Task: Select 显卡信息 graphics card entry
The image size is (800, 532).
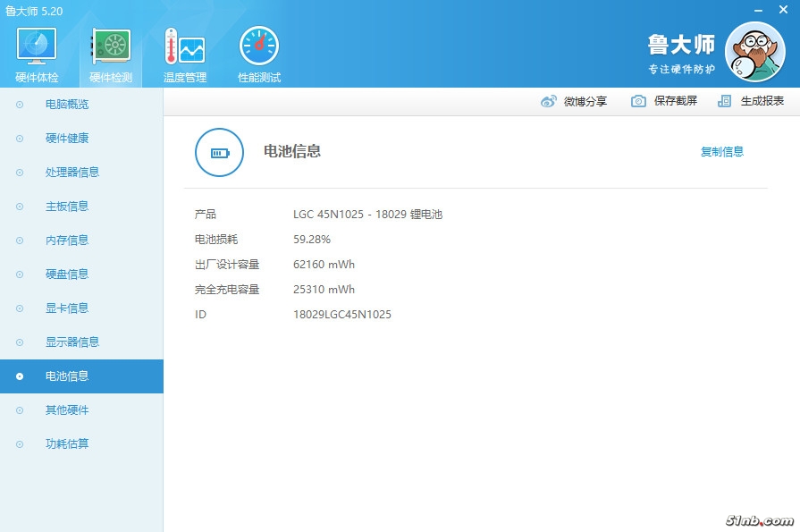Action: pyautogui.click(x=67, y=308)
